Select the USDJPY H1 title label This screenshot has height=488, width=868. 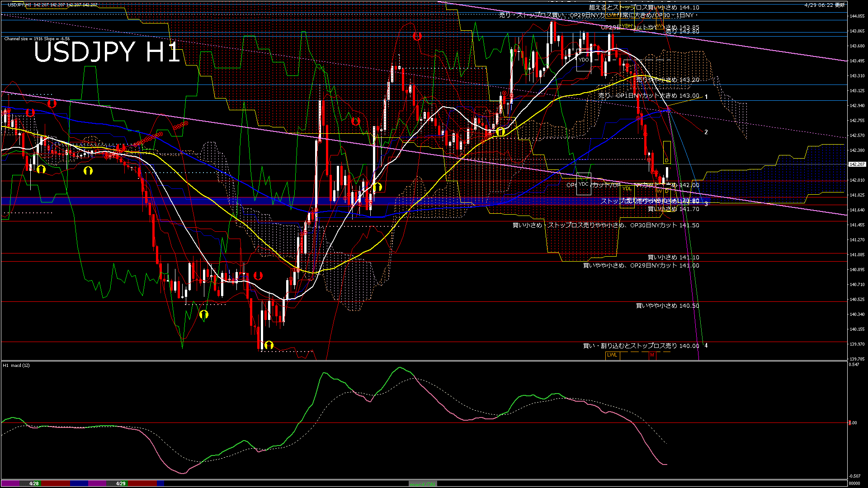point(107,52)
